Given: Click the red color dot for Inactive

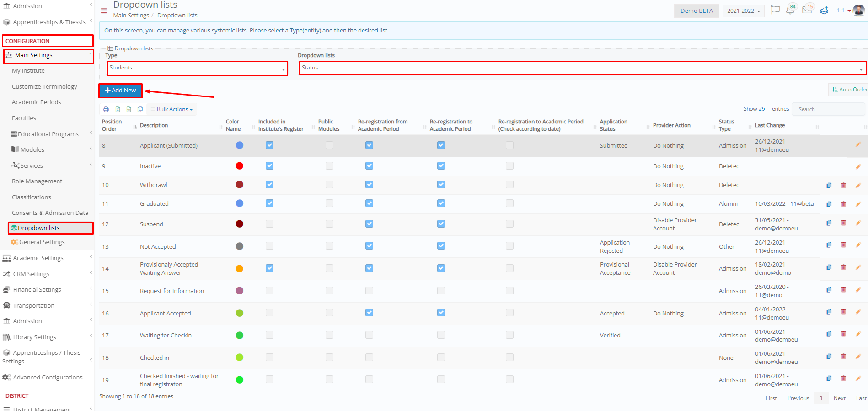Looking at the screenshot, I should 239,166.
